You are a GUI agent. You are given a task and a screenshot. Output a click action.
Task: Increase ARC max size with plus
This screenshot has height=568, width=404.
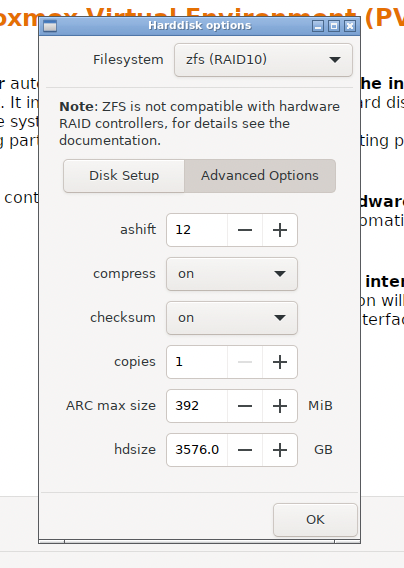[280, 406]
